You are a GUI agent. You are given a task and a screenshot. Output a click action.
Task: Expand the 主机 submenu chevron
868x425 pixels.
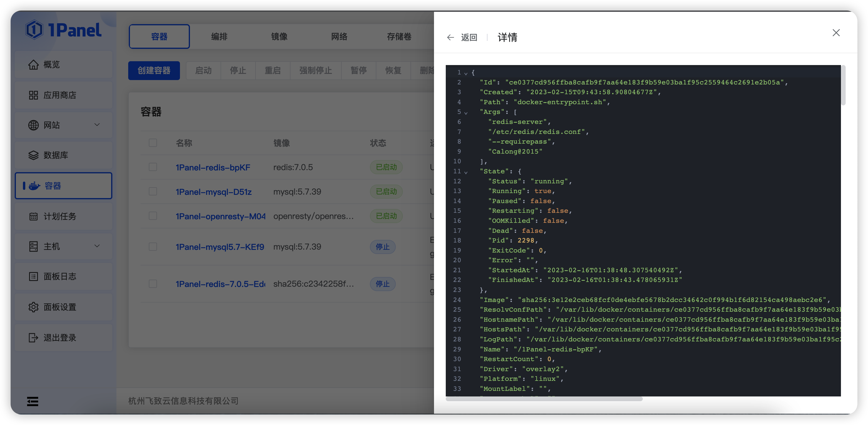(97, 246)
